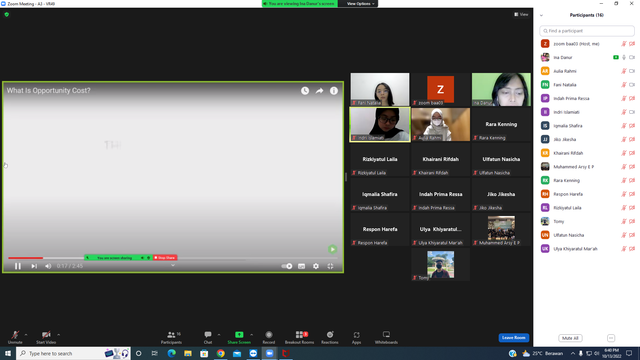Screen dimensions: 640x360
Task: Click Tomy's video tile
Action: pyautogui.click(x=440, y=264)
